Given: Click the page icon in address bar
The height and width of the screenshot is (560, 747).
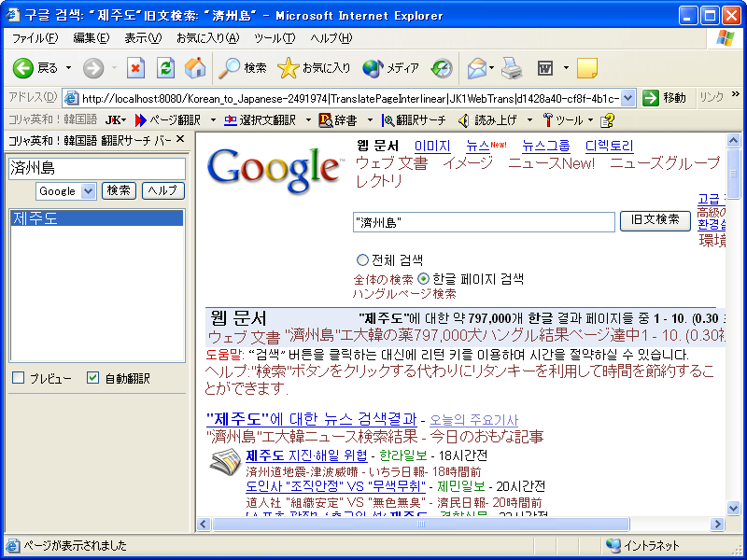Looking at the screenshot, I should [71, 98].
